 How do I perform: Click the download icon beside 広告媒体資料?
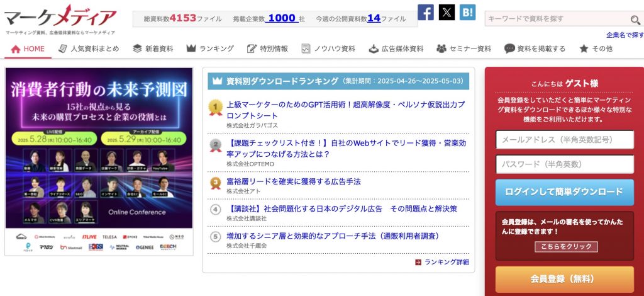373,48
